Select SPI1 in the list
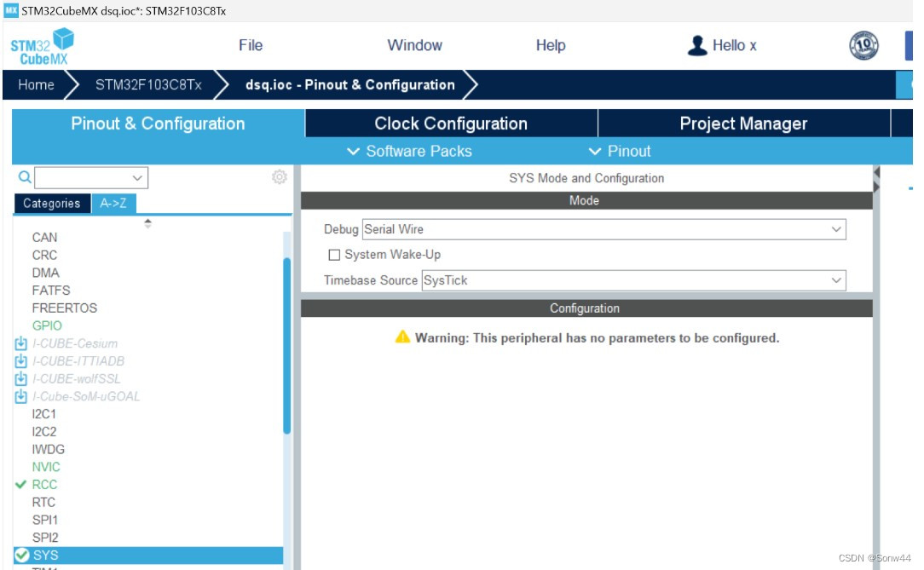Screen dimensions: 924x570 45,520
